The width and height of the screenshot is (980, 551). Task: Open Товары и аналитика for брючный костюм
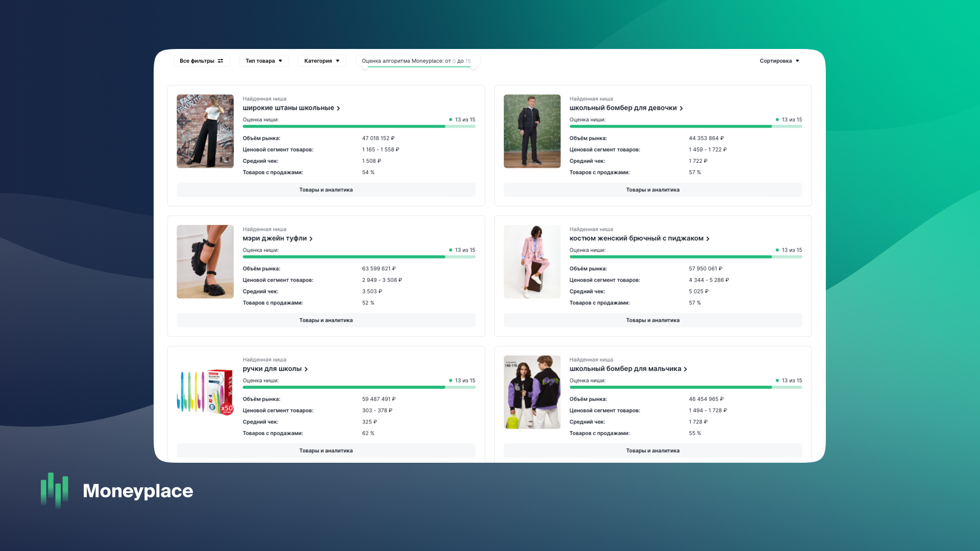(x=652, y=320)
